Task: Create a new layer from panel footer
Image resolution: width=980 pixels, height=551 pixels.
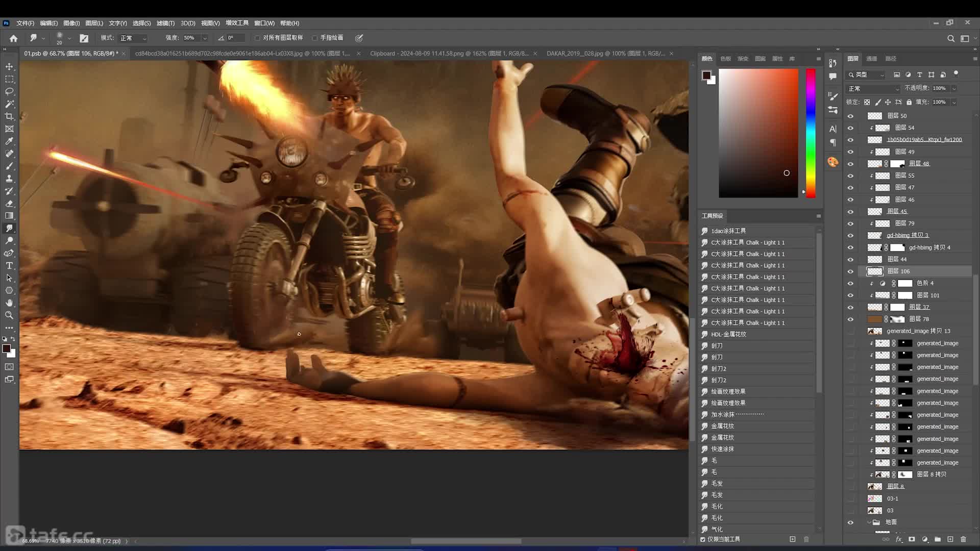Action: tap(950, 539)
